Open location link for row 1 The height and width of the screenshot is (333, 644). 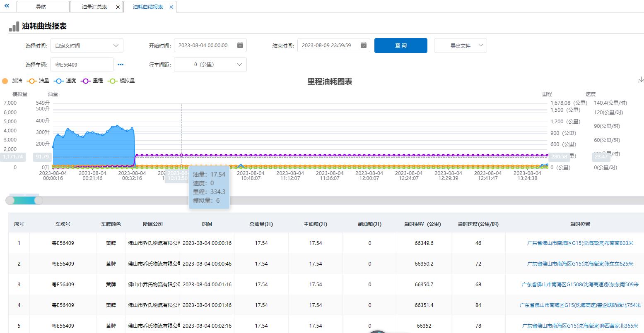[x=580, y=243]
